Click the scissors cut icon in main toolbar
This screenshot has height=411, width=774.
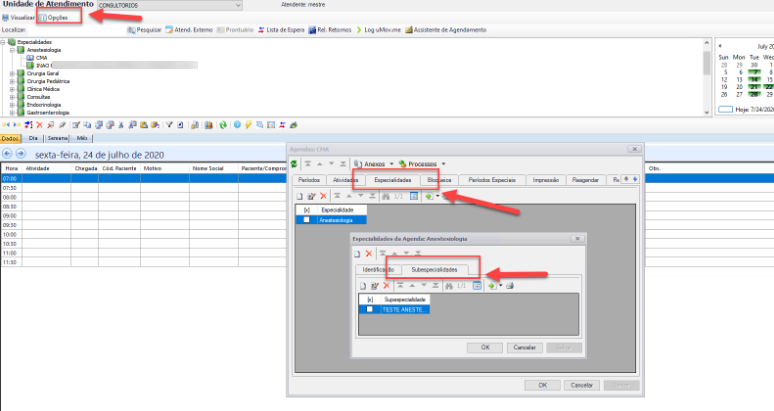[x=121, y=125]
